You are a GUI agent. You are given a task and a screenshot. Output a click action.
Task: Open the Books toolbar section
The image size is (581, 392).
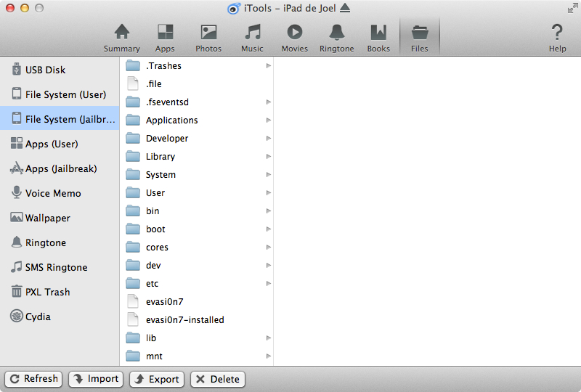click(x=378, y=38)
